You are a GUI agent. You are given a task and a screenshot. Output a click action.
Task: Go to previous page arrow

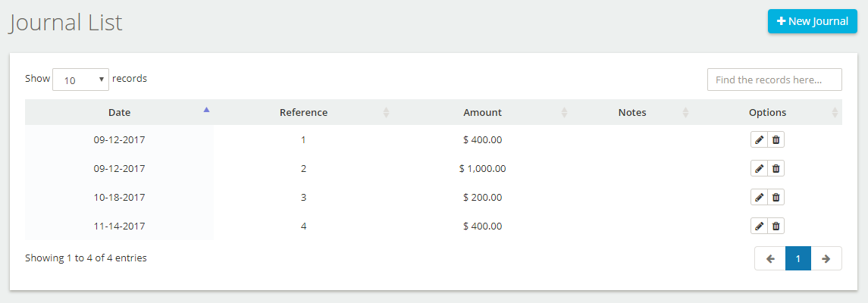(x=770, y=259)
